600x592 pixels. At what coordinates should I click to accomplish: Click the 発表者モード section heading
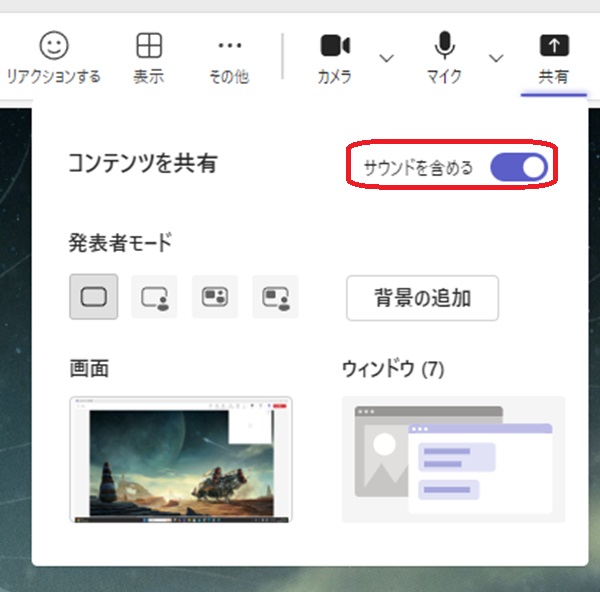[120, 242]
